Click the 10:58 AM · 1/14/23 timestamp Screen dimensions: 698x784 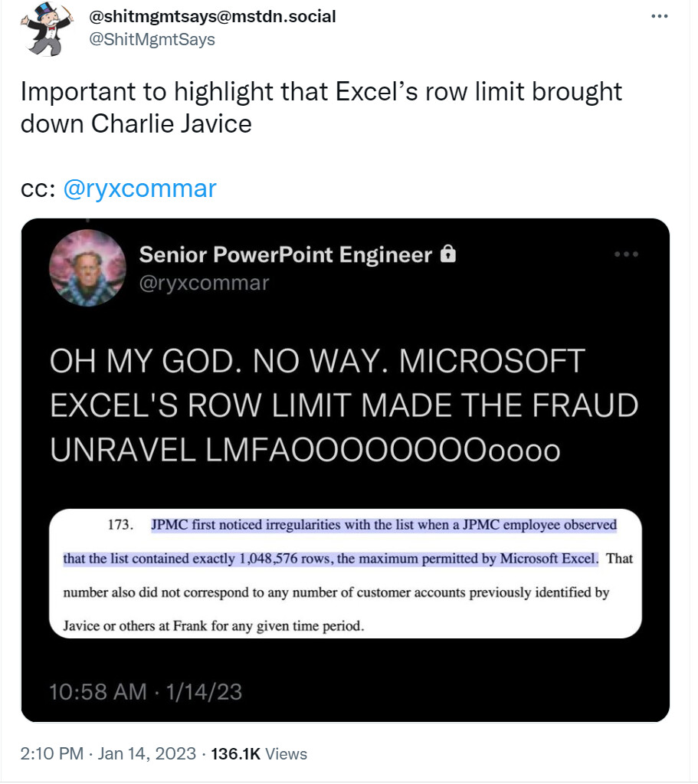point(146,692)
